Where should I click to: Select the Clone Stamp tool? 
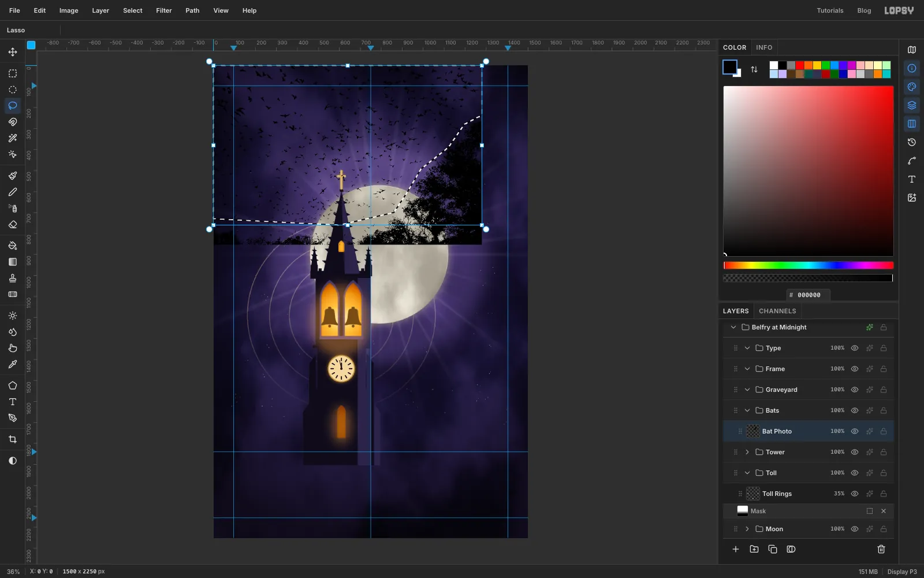point(13,278)
